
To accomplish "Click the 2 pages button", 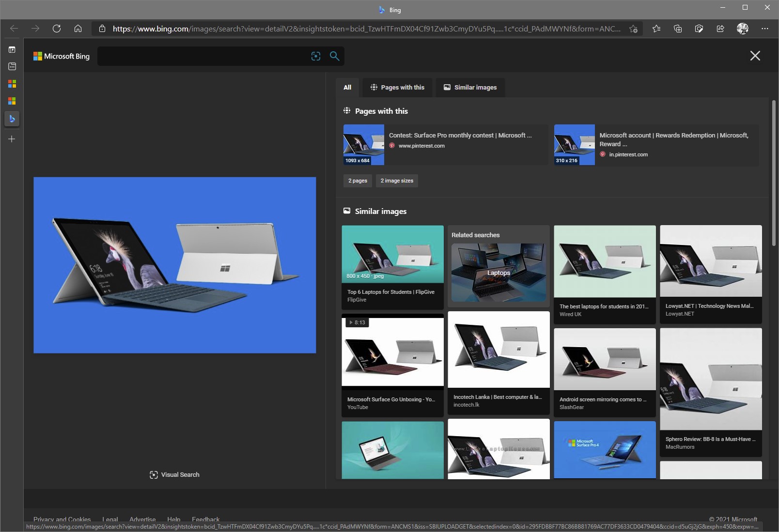I will [x=358, y=181].
